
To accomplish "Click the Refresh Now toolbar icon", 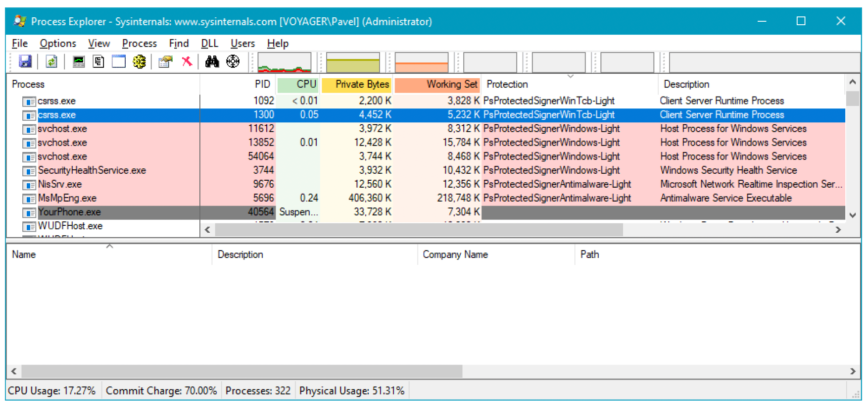I will point(51,61).
